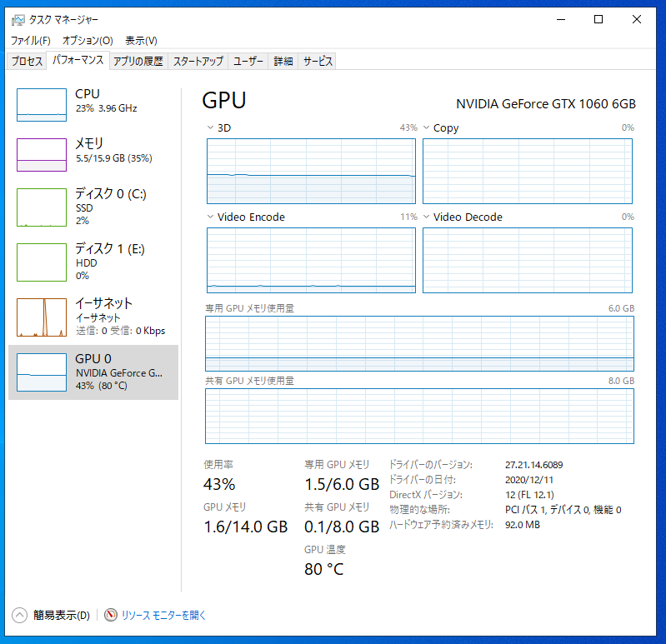Click the resource monitor gauge icon
The image size is (666, 644).
(x=111, y=615)
